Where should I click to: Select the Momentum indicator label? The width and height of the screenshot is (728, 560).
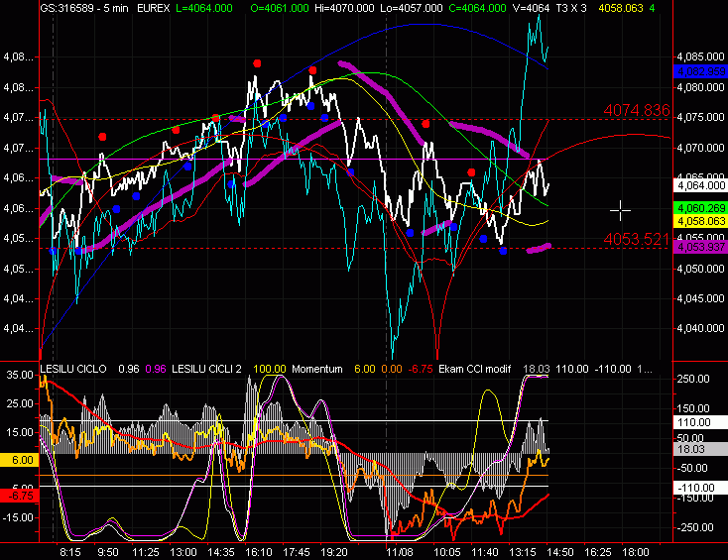click(315, 369)
